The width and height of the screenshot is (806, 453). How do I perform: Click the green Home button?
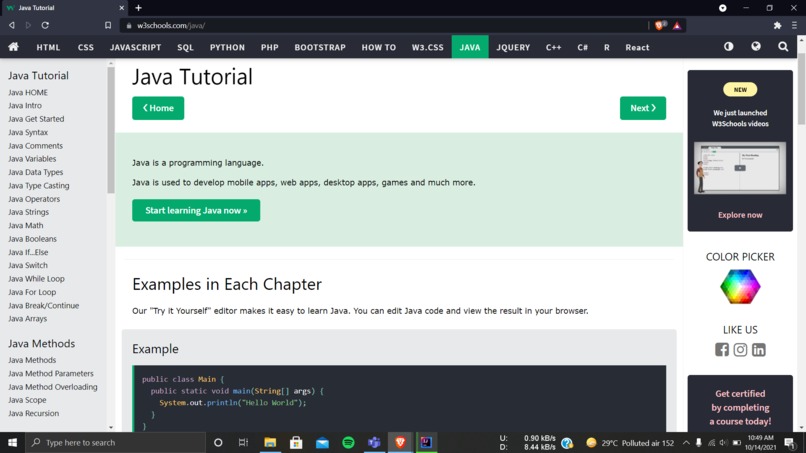(x=158, y=108)
